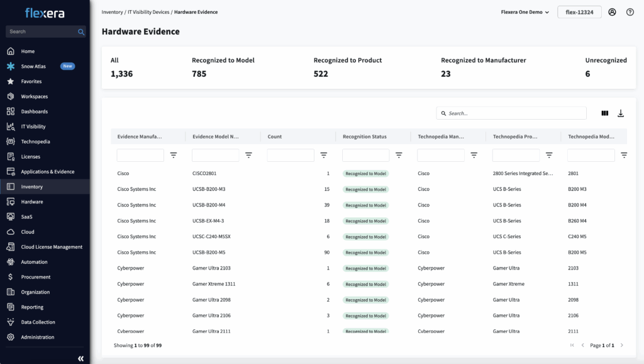
Task: Click Recognized to Model badge for UCSC-C240-M5SX
Action: click(365, 237)
